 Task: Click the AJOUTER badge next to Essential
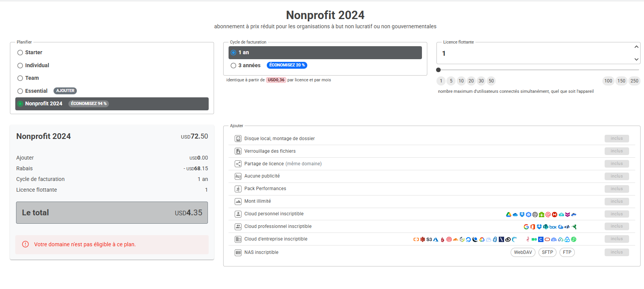[x=65, y=91]
